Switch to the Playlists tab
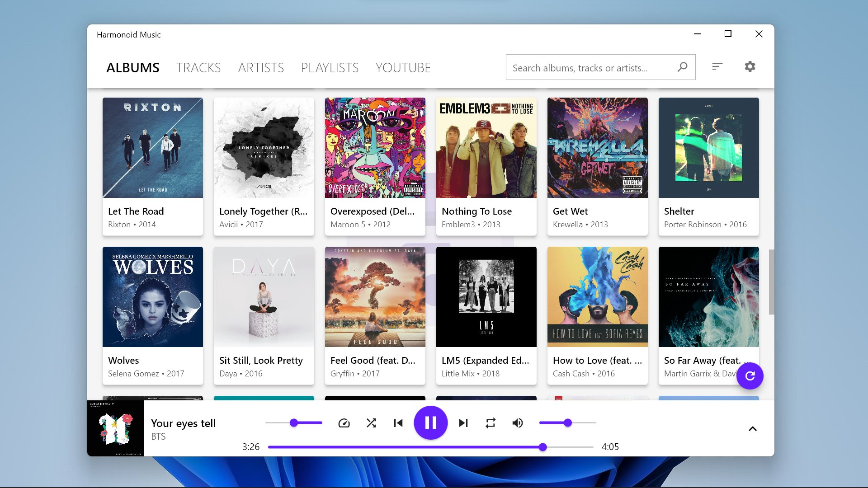Image resolution: width=868 pixels, height=488 pixels. click(x=330, y=68)
